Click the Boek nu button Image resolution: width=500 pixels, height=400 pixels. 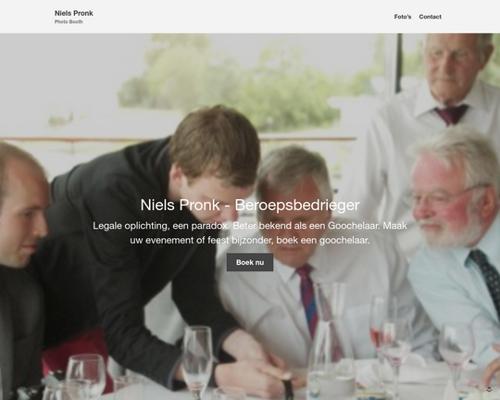(x=250, y=262)
